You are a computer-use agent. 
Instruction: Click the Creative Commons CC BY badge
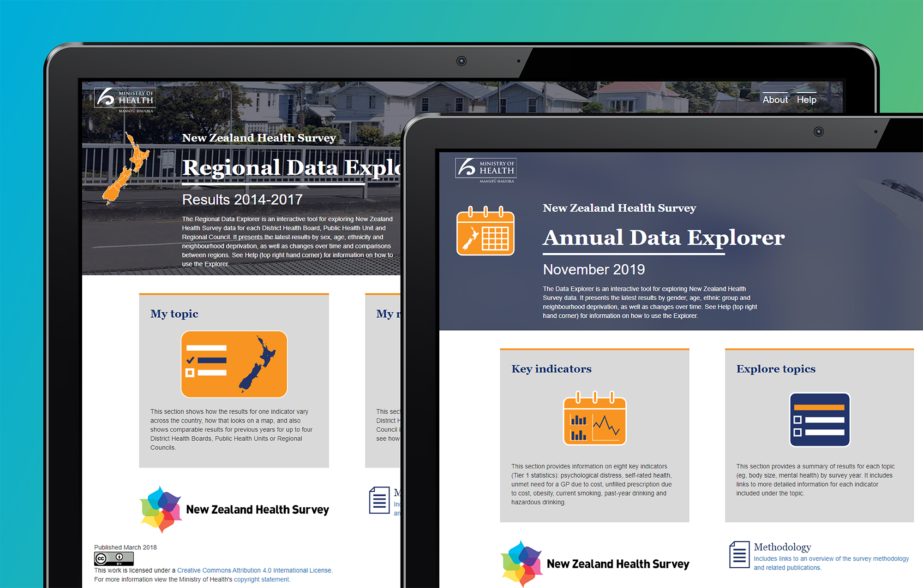pos(114,558)
